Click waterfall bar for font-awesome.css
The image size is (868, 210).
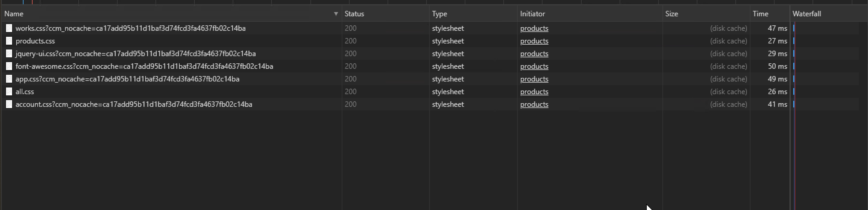794,66
